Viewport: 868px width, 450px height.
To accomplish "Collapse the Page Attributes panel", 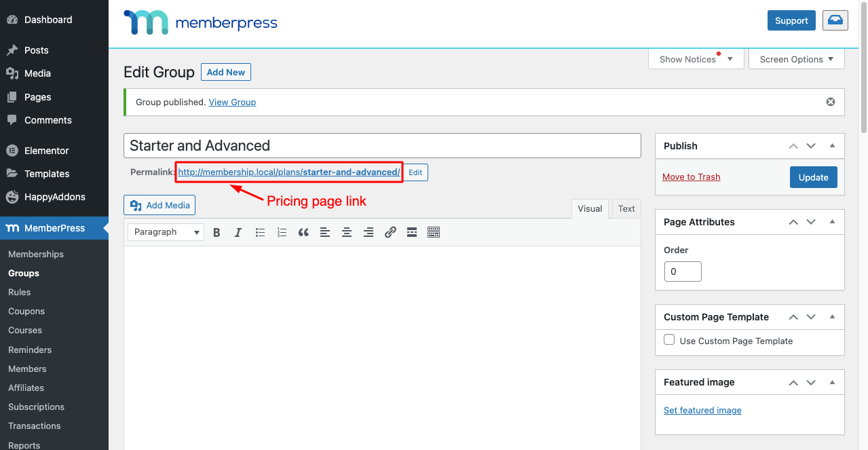I will 832,222.
